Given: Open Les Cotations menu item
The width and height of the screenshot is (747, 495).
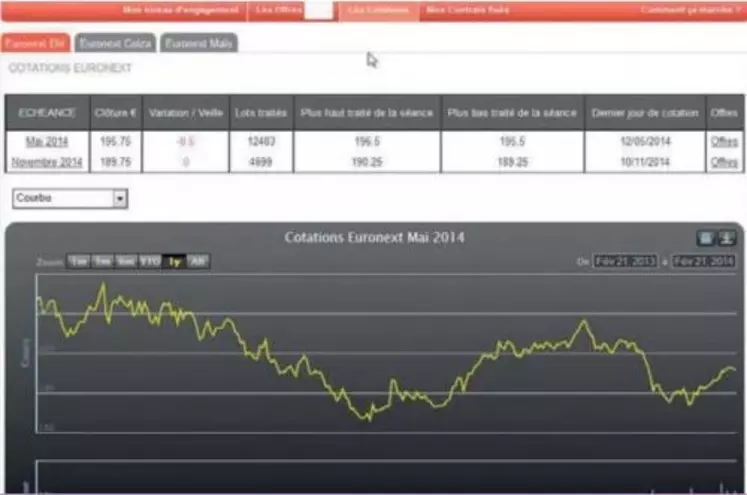Looking at the screenshot, I should 378,10.
